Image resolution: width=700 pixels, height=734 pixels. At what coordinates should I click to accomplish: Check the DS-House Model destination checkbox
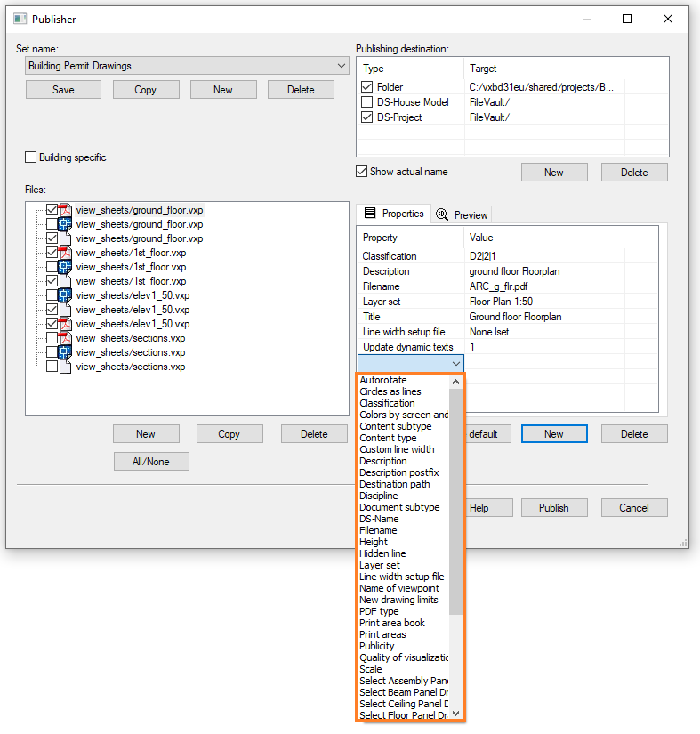(367, 102)
